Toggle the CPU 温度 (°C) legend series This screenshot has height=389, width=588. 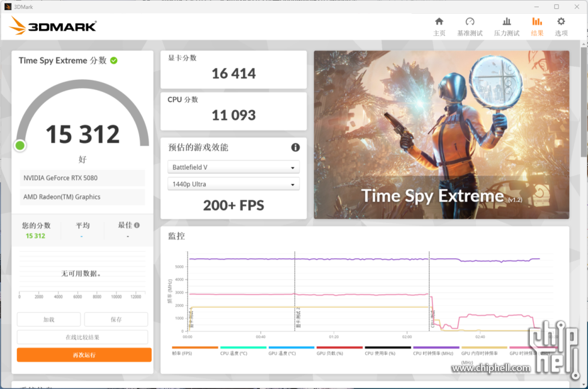(243, 351)
